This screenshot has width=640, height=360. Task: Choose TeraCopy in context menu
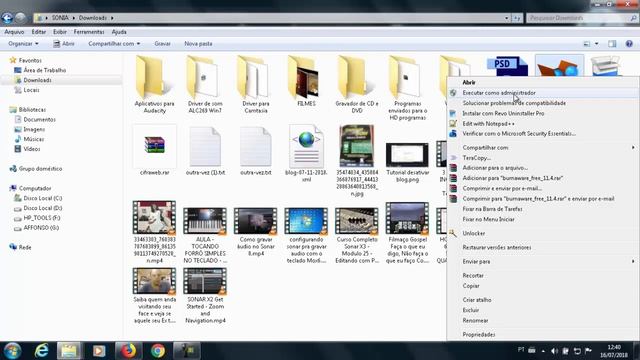point(476,158)
